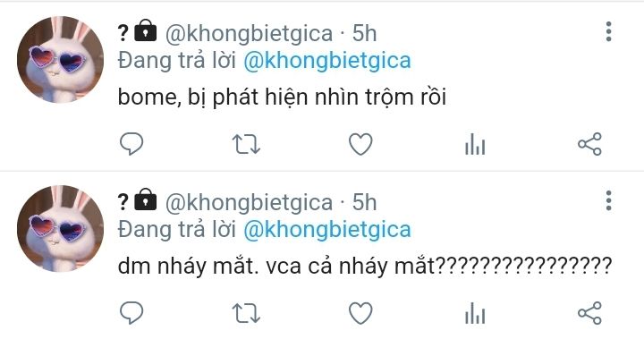This screenshot has width=644, height=339.
Task: Like the 'bome, bị phát hiện' tweet
Action: point(360,144)
